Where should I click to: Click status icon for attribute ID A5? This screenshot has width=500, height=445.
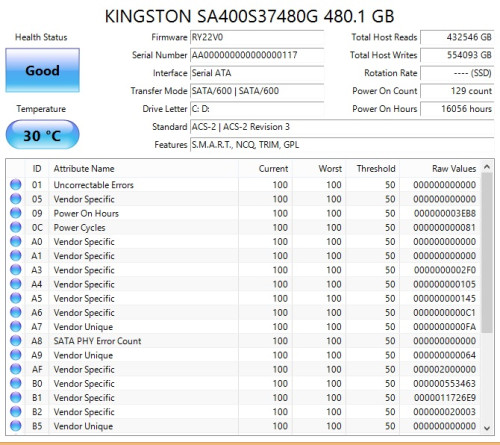[x=16, y=298]
